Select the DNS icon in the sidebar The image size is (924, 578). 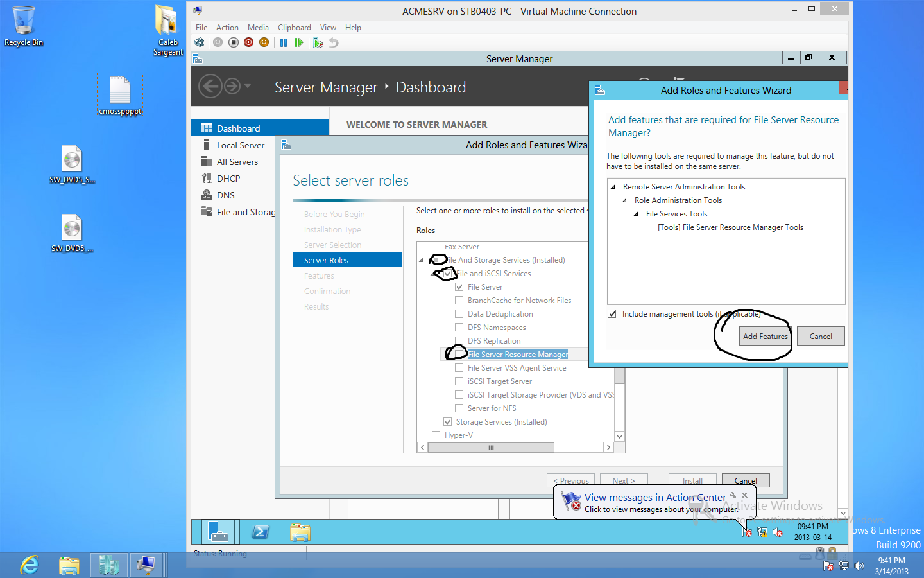207,195
